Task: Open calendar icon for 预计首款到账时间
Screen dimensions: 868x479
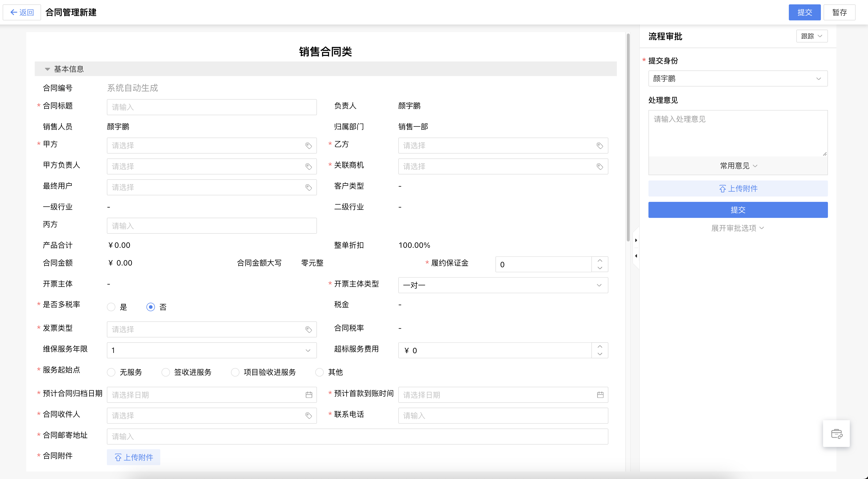Action: [600, 395]
